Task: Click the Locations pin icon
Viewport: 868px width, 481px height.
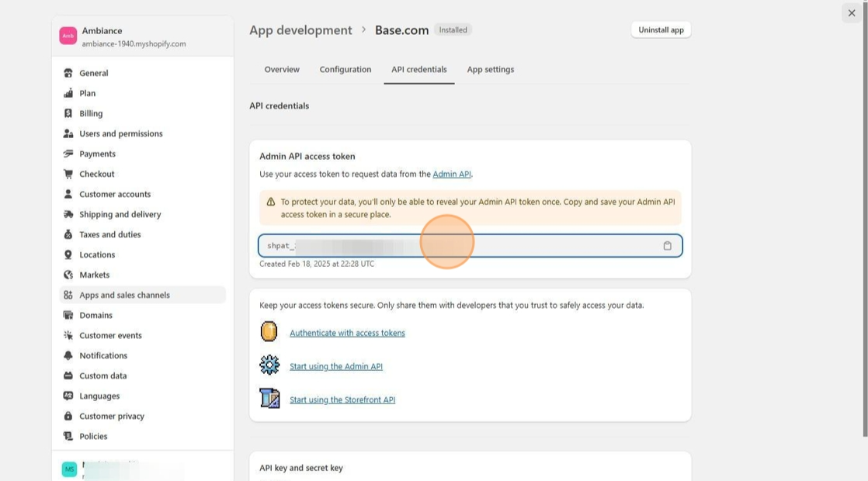Action: click(x=68, y=254)
